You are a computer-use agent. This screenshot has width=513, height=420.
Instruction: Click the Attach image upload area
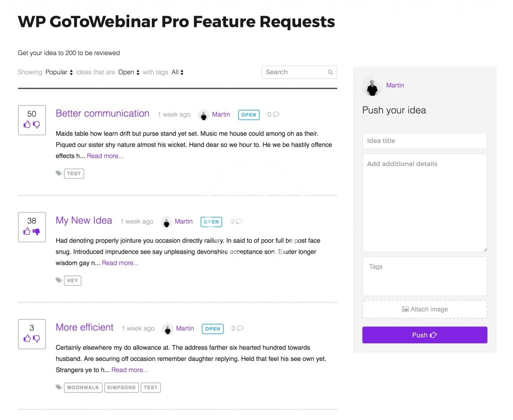pyautogui.click(x=424, y=309)
